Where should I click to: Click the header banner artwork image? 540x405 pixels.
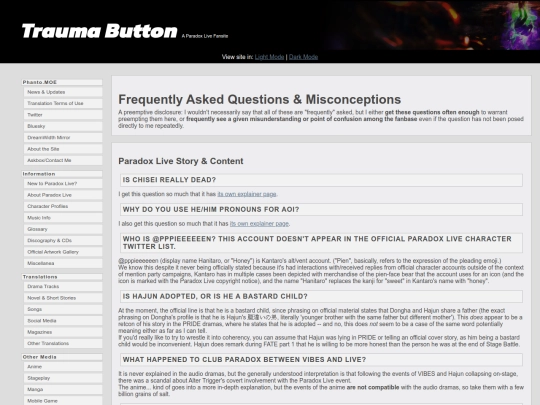(432, 25)
